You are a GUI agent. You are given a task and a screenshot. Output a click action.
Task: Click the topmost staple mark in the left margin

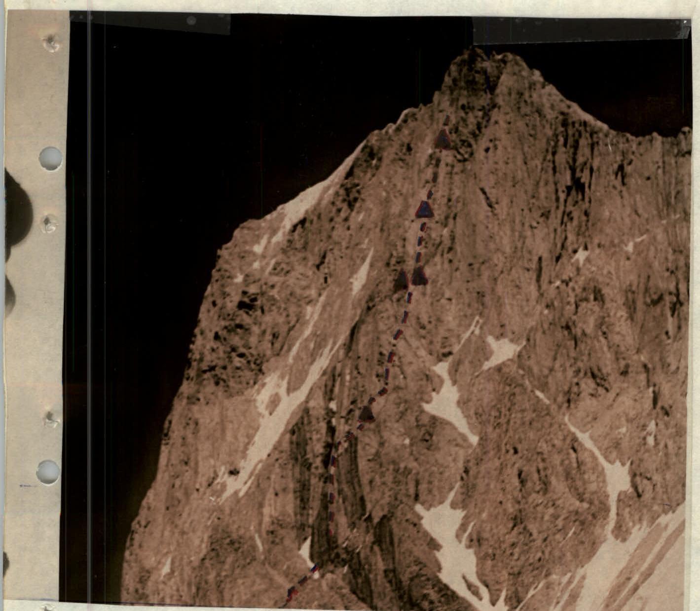coord(51,44)
